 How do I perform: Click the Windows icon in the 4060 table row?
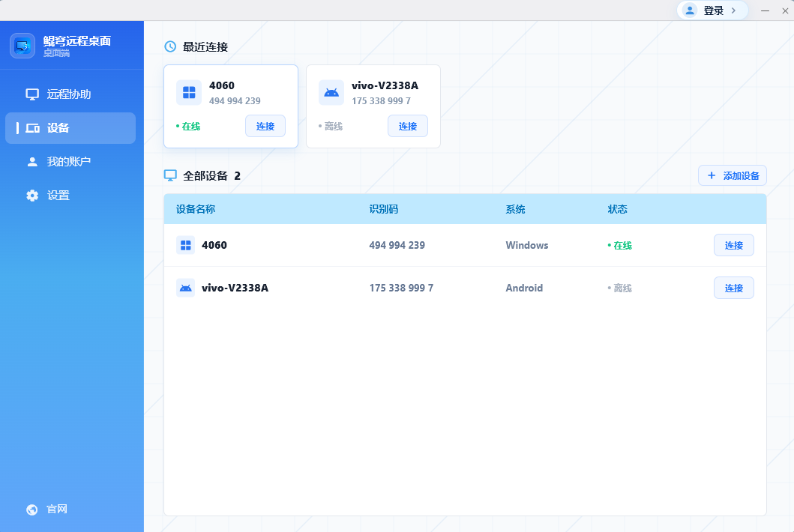(x=185, y=245)
